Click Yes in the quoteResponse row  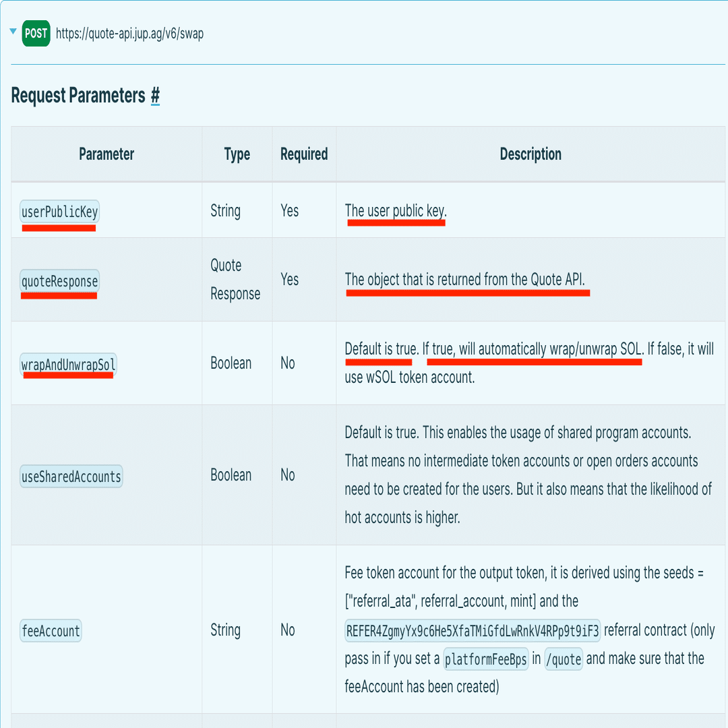[289, 280]
